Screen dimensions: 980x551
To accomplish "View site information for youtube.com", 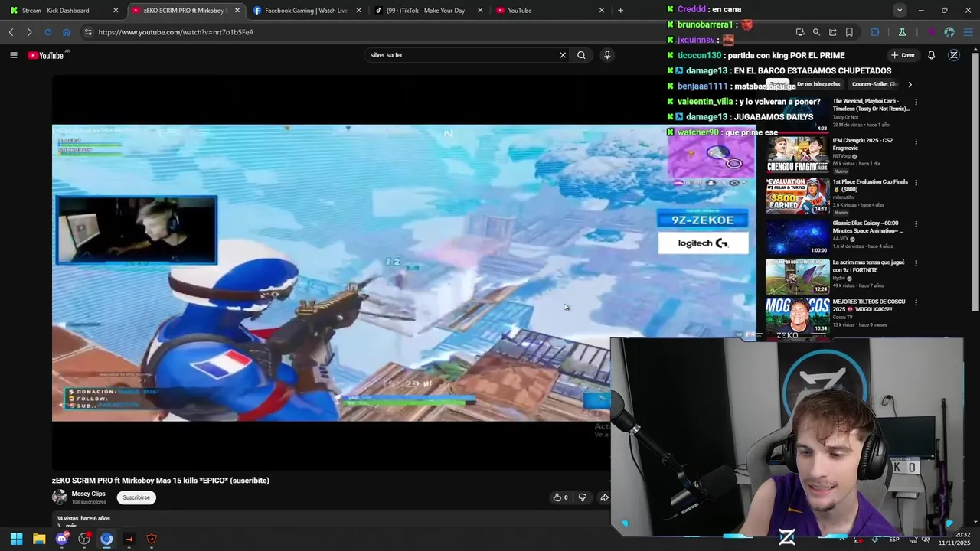I will pyautogui.click(x=88, y=32).
